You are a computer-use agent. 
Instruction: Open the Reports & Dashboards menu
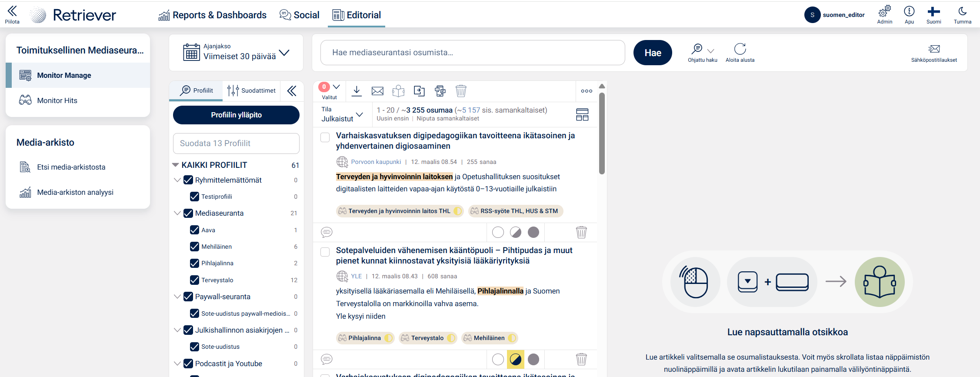212,15
